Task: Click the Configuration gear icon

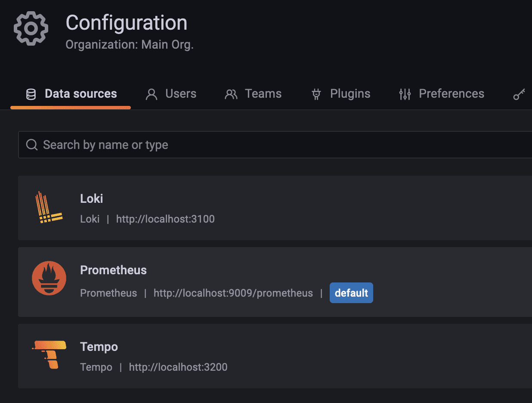Action: click(x=31, y=28)
